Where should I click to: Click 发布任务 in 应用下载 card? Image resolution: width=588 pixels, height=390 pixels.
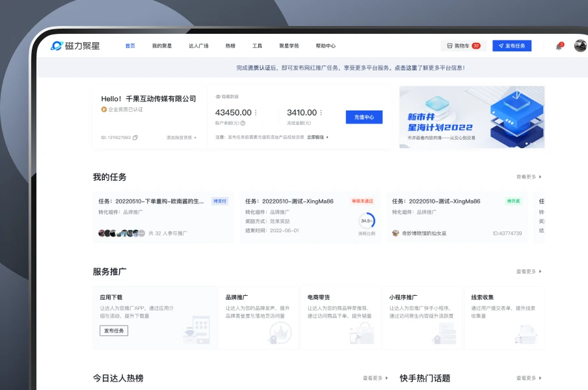[114, 331]
